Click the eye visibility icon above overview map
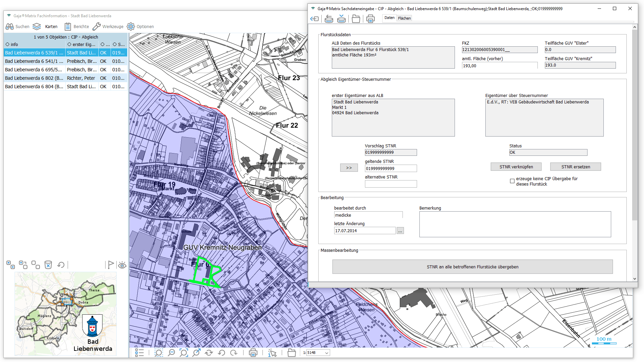The width and height of the screenshot is (644, 362). [x=122, y=265]
